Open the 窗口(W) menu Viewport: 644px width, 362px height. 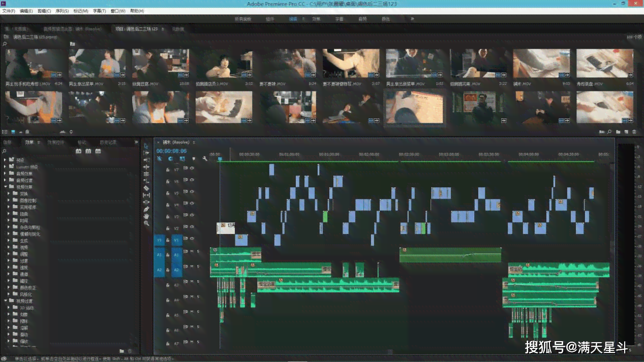tap(118, 11)
